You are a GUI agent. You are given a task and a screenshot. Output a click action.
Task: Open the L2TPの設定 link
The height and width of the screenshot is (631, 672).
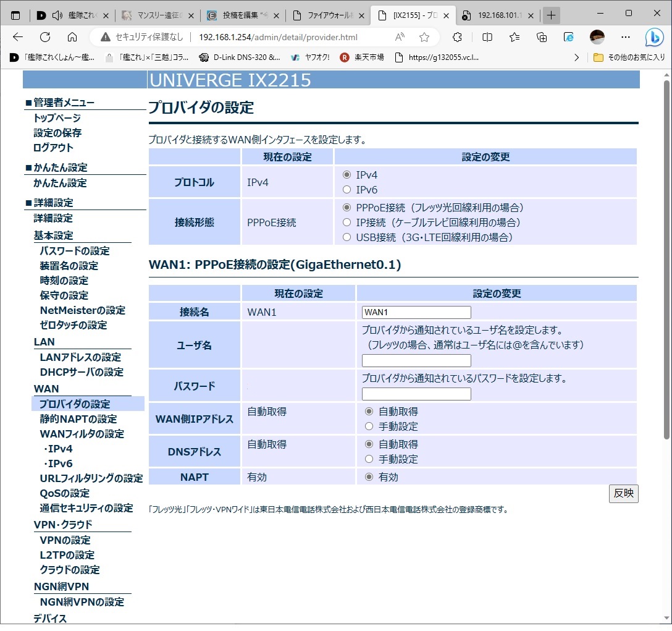[67, 555]
